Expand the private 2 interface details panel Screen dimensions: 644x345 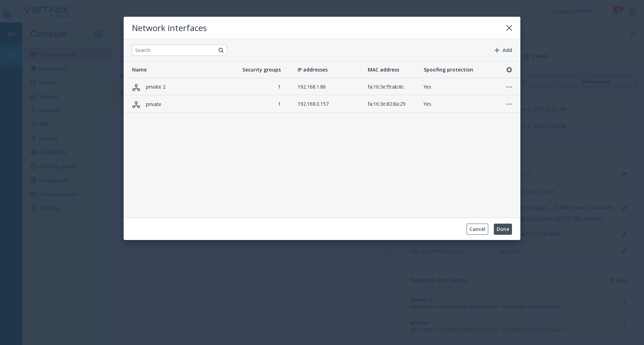click(x=624, y=302)
